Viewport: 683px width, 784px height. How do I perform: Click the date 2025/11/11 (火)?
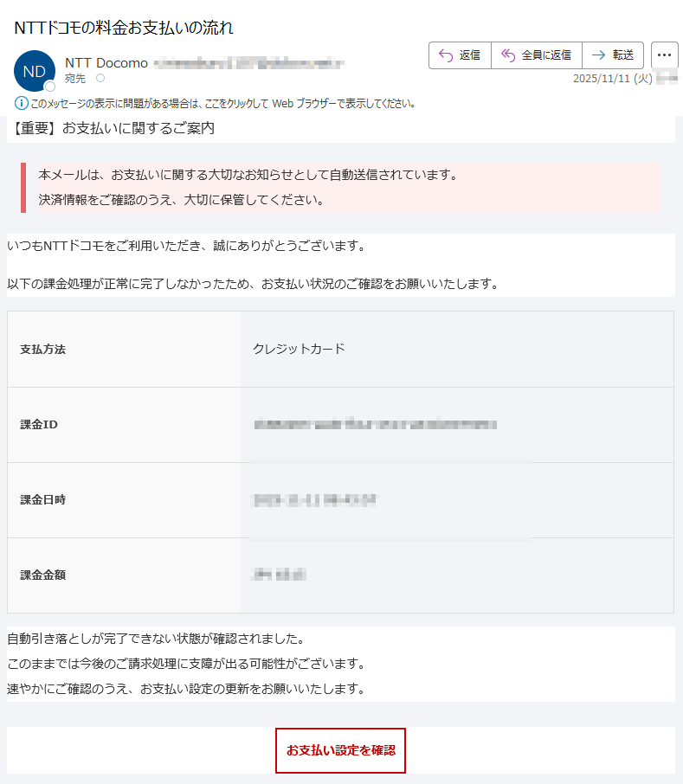(613, 79)
